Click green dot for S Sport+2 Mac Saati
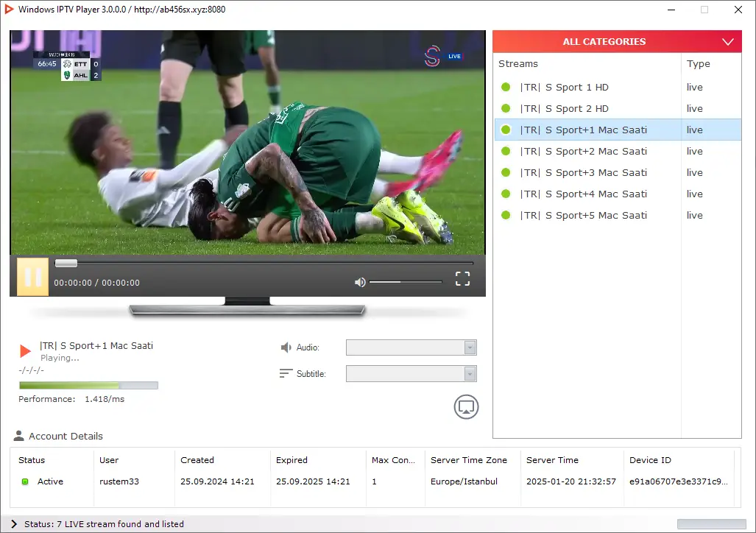The image size is (756, 533). point(506,151)
